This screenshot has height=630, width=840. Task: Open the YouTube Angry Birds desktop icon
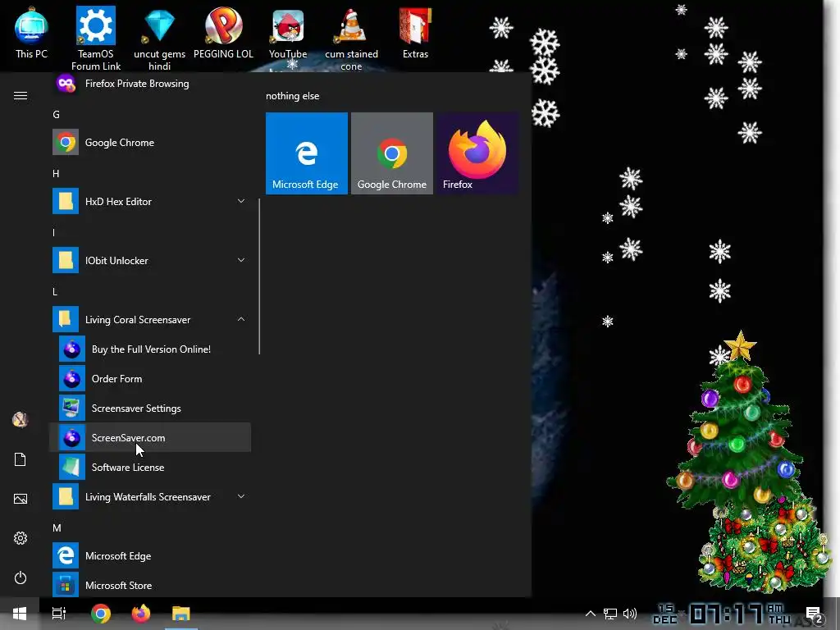[288, 33]
